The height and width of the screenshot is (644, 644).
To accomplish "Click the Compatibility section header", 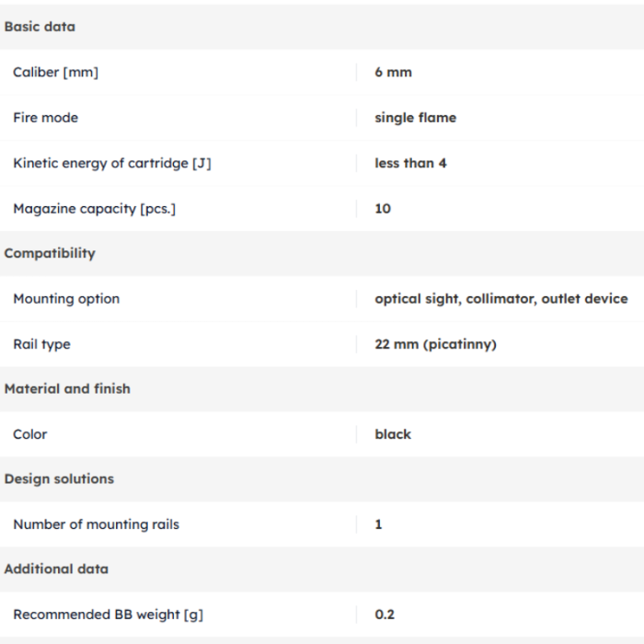I will tap(50, 253).
